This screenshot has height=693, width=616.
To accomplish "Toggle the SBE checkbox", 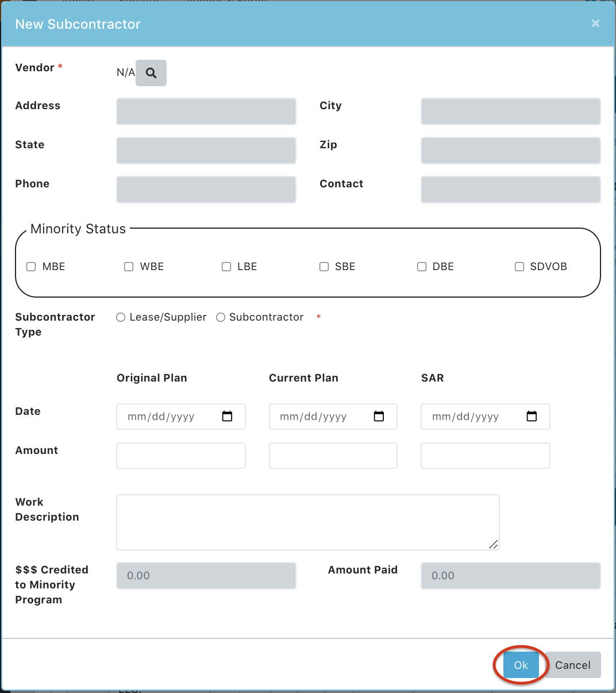I will 324,267.
